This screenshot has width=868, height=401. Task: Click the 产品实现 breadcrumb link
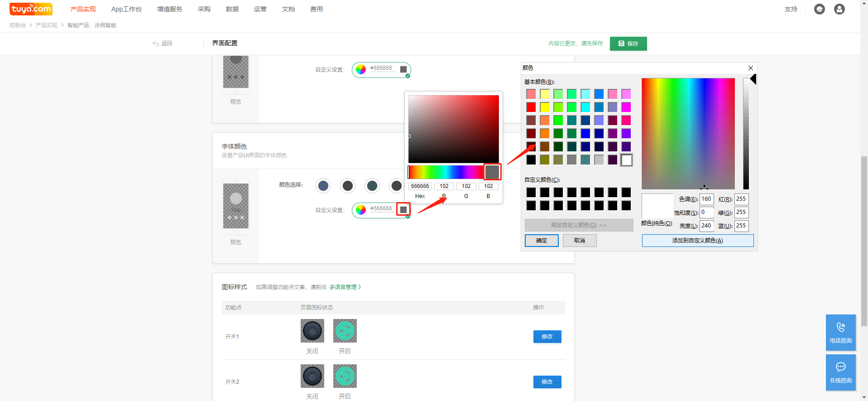pos(47,25)
